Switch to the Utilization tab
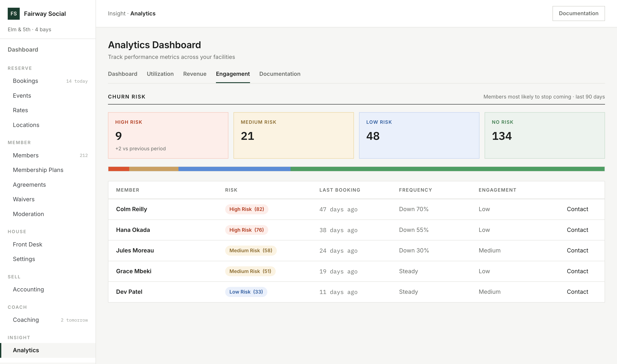The height and width of the screenshot is (364, 617). pos(160,74)
